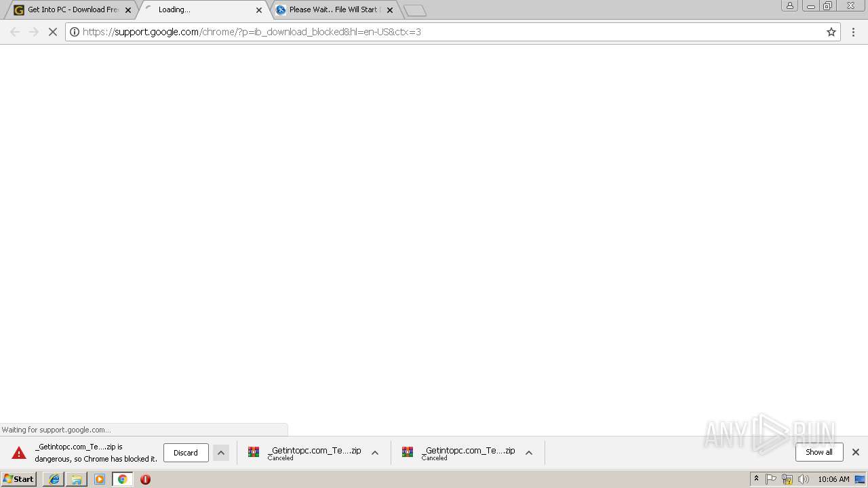
Task: Expand menu of second canceled zip download
Action: (x=529, y=453)
